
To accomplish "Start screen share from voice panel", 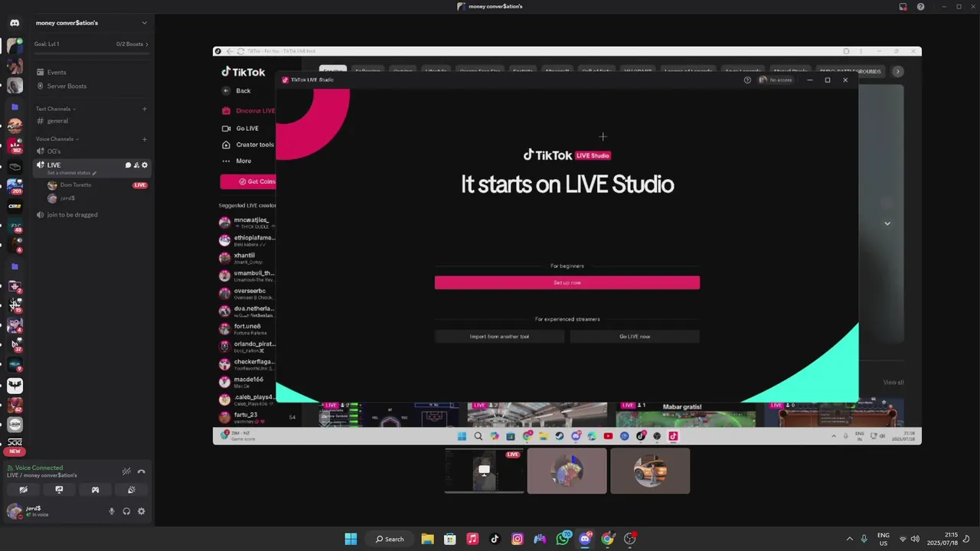I will click(59, 490).
